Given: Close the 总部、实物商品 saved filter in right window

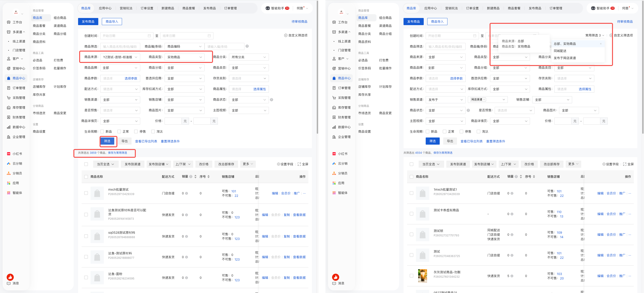Looking at the screenshot, I should coord(601,44).
